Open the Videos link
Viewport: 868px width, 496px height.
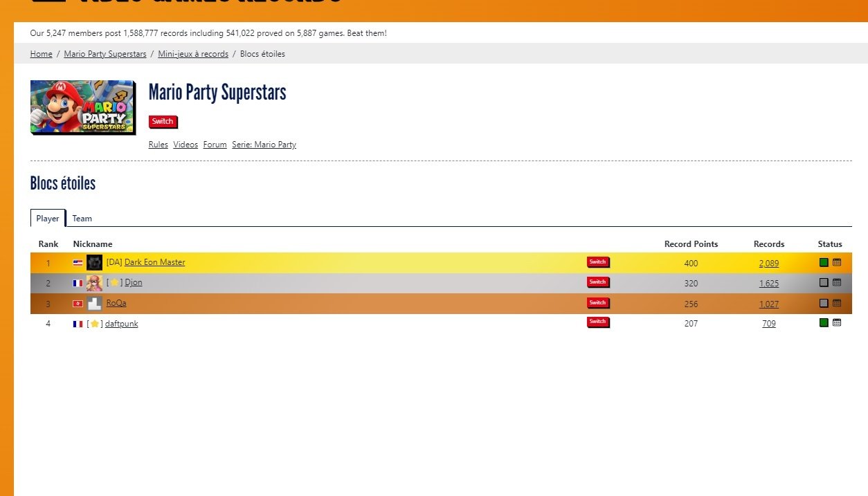click(186, 145)
